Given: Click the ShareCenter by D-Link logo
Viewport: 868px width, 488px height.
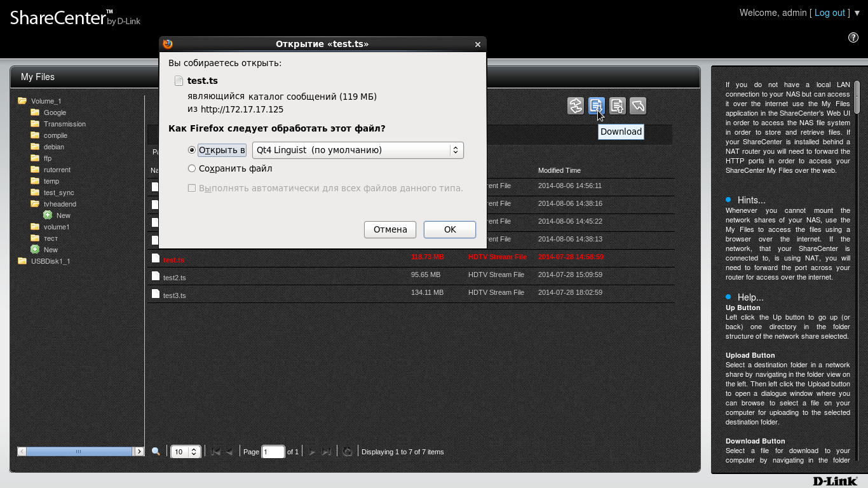Looking at the screenshot, I should tap(75, 18).
